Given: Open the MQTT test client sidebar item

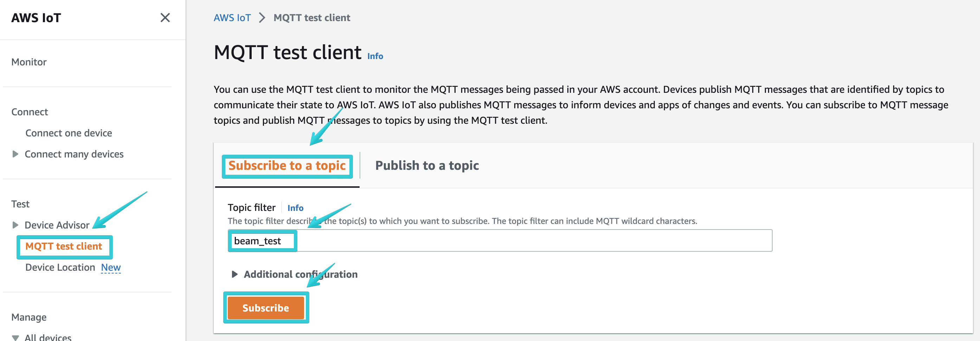Looking at the screenshot, I should point(64,246).
